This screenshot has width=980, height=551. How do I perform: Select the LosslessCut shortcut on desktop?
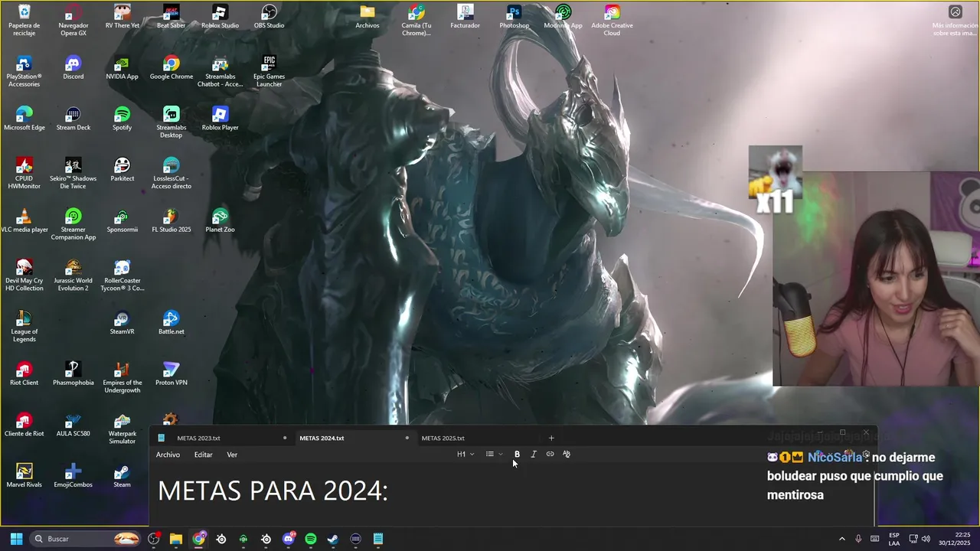171,174
